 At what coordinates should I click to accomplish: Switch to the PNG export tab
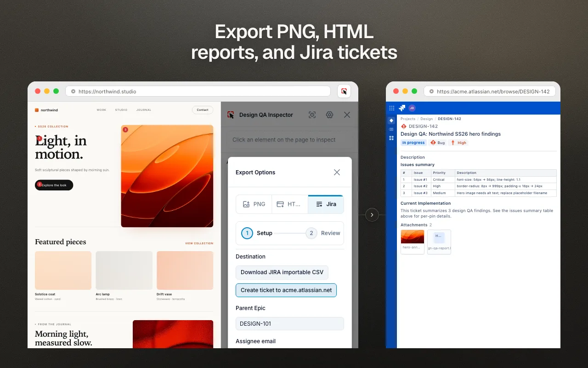(x=254, y=204)
